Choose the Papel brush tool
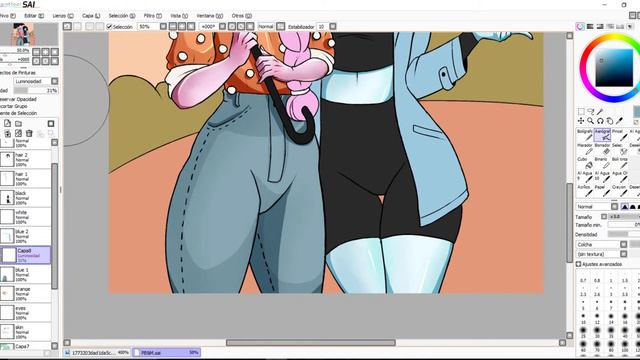 point(602,190)
